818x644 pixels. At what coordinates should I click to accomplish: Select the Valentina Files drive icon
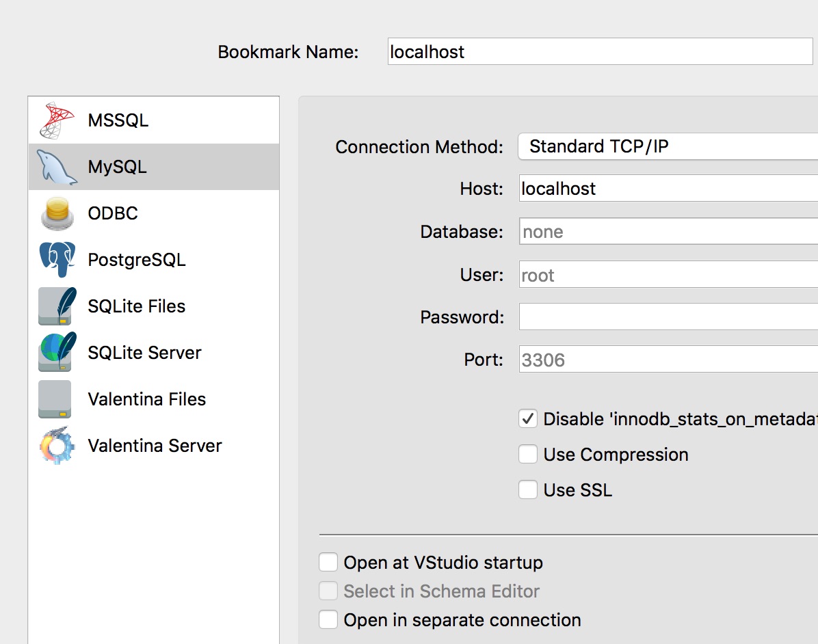pyautogui.click(x=55, y=399)
